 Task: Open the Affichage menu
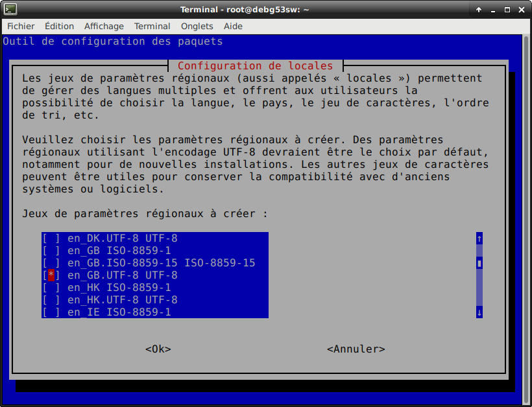click(104, 27)
